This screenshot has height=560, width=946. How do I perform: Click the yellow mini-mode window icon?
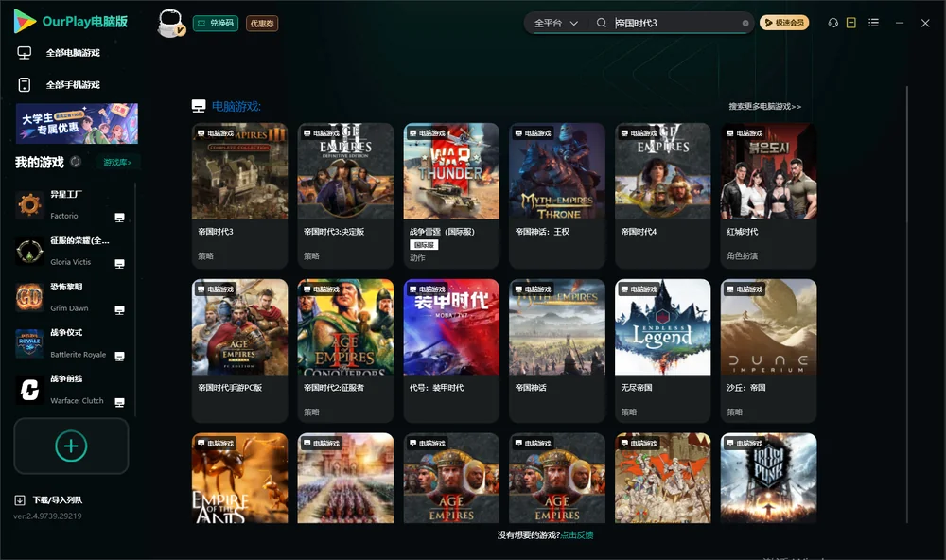(x=850, y=23)
